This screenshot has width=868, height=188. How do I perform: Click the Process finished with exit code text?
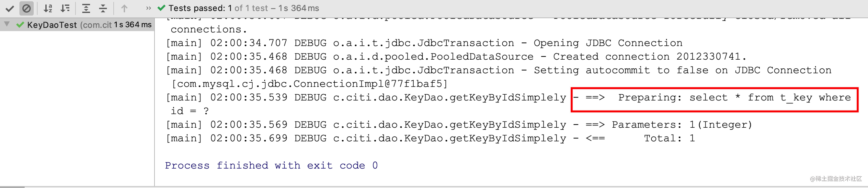tap(271, 165)
